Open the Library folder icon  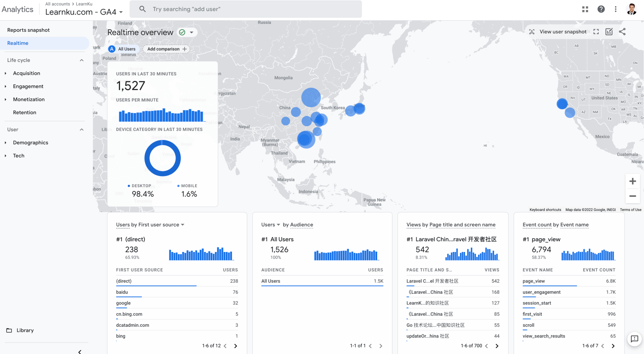(x=9, y=330)
